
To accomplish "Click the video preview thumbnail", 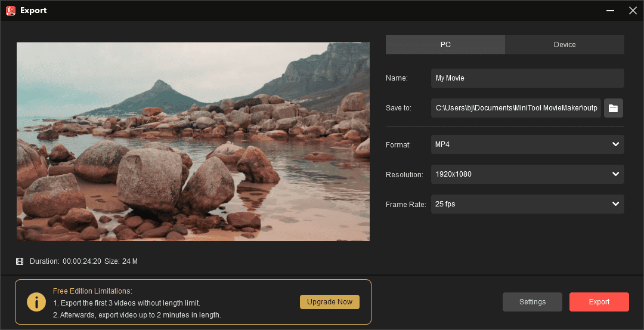I will tap(193, 141).
